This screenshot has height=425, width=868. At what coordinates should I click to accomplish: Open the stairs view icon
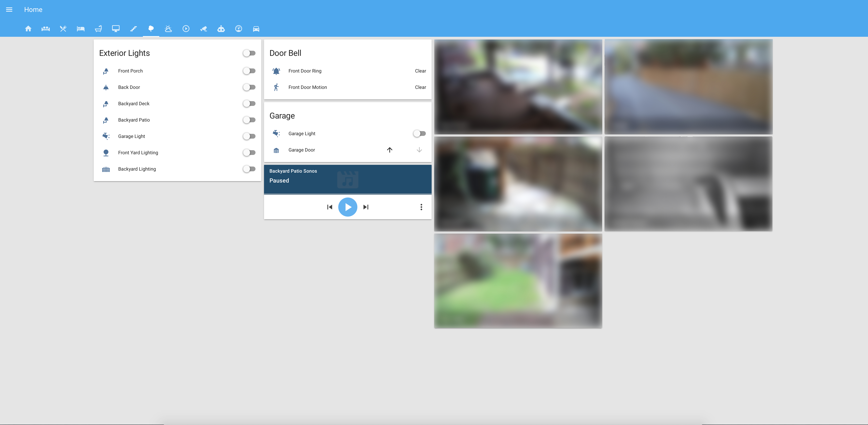(x=133, y=29)
